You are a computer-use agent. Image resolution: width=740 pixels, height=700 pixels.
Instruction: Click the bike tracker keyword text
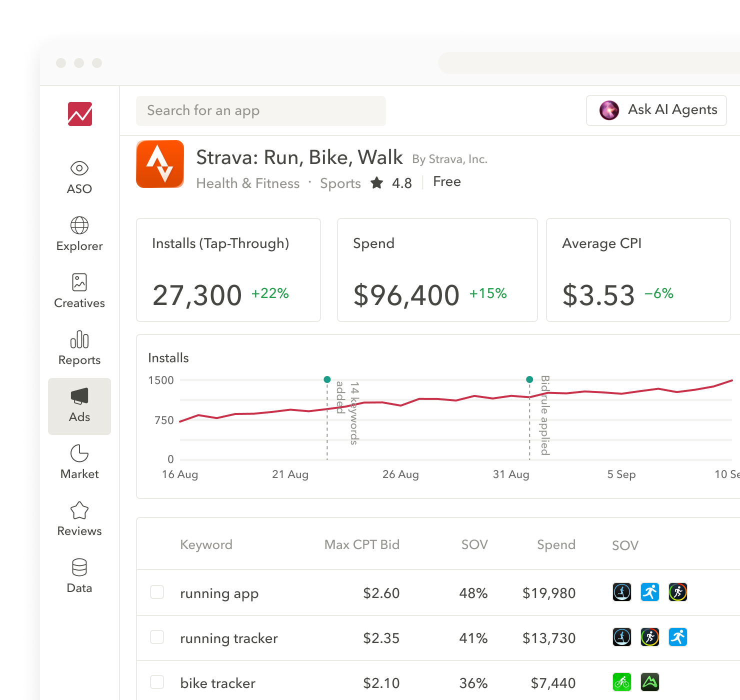pos(217,683)
